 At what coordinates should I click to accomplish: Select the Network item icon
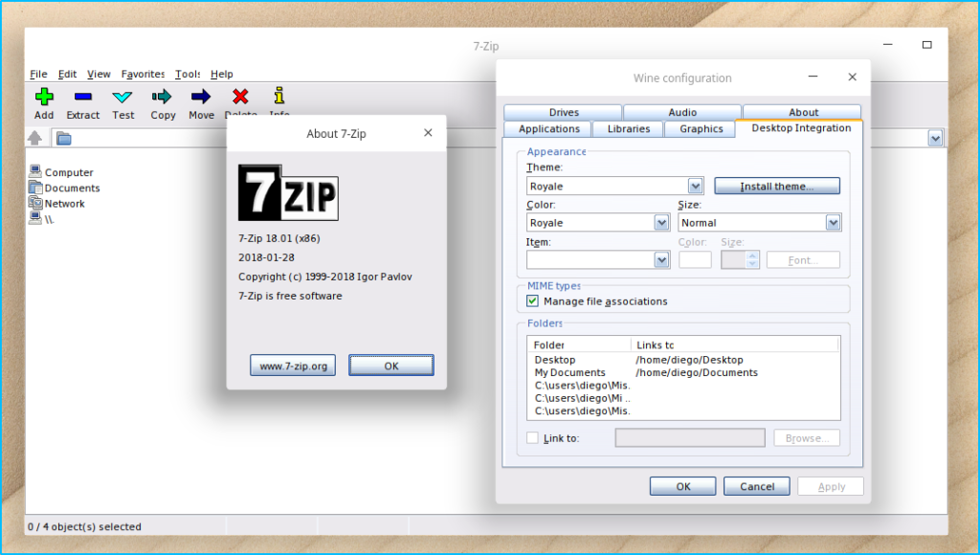click(35, 203)
